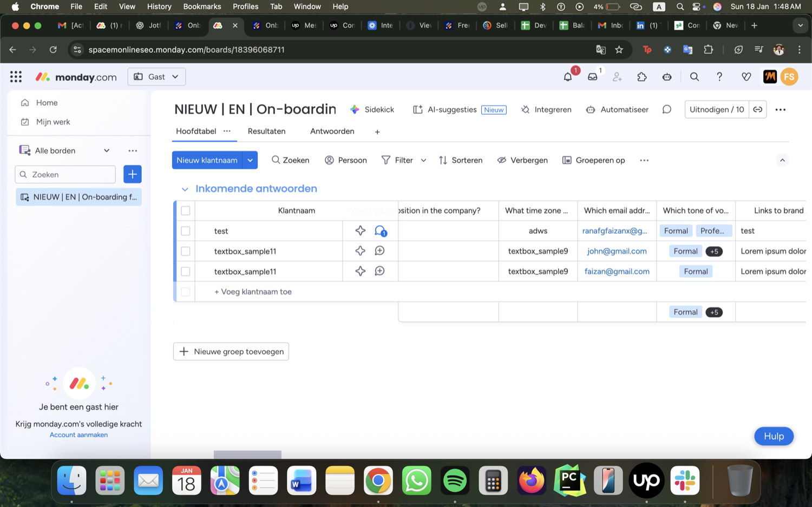Open Chrome Bookmarks menu
The image size is (812, 507).
[x=202, y=6]
